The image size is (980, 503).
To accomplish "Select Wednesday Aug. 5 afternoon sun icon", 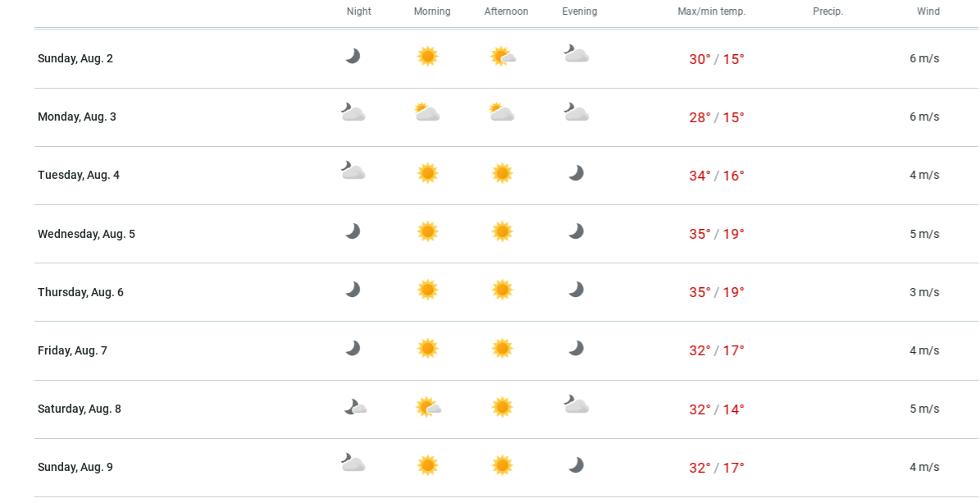I will 503,231.
